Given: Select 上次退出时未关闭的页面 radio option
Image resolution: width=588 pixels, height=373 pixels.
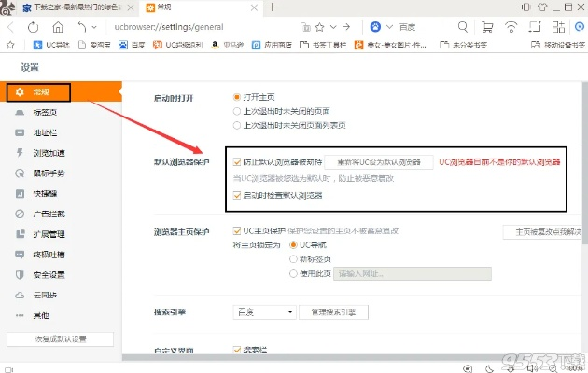Looking at the screenshot, I should pos(237,109).
